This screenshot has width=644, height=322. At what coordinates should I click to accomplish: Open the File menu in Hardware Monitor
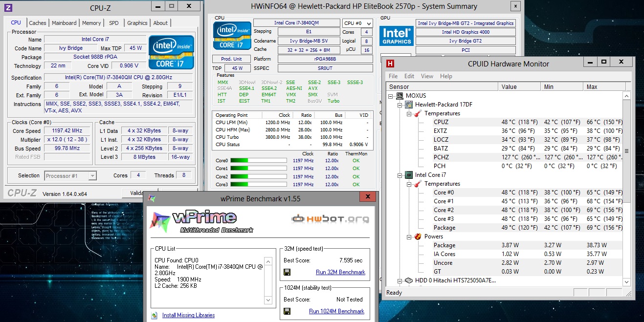pos(393,76)
